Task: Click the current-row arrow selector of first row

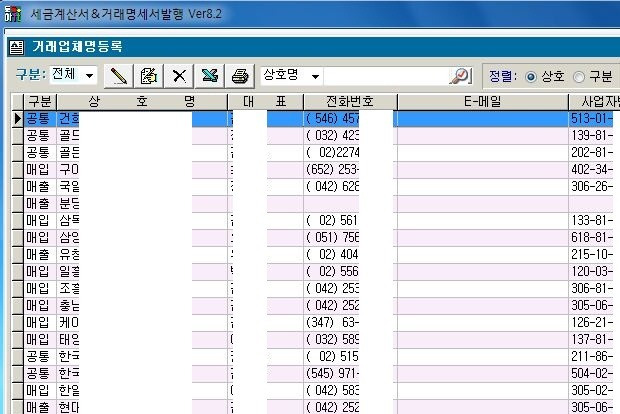Action: click(17, 119)
